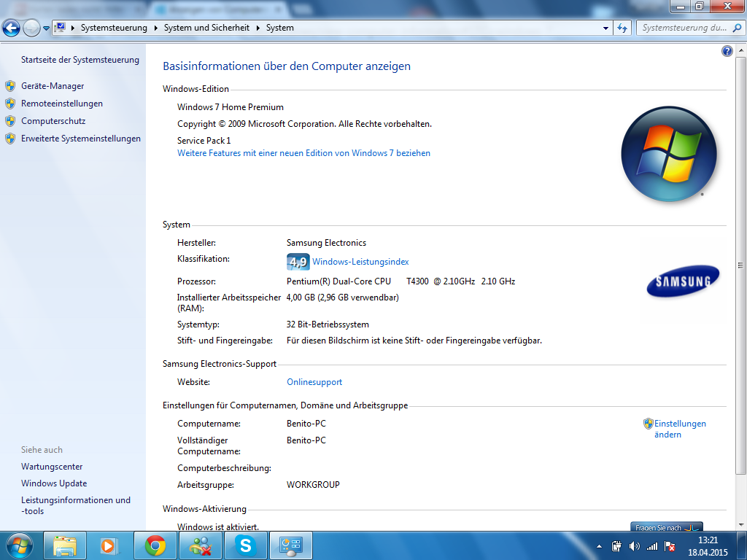Open Geräte-Manager
Screen dimensions: 747x560
tap(53, 86)
